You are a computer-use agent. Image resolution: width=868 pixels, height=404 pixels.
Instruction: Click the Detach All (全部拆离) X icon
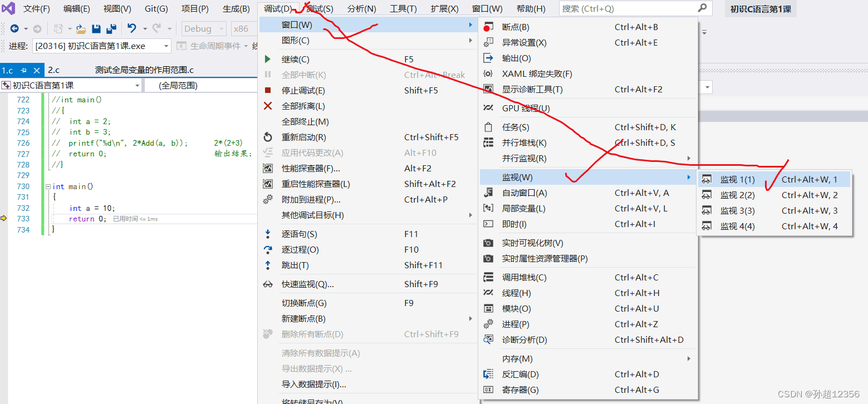[268, 106]
